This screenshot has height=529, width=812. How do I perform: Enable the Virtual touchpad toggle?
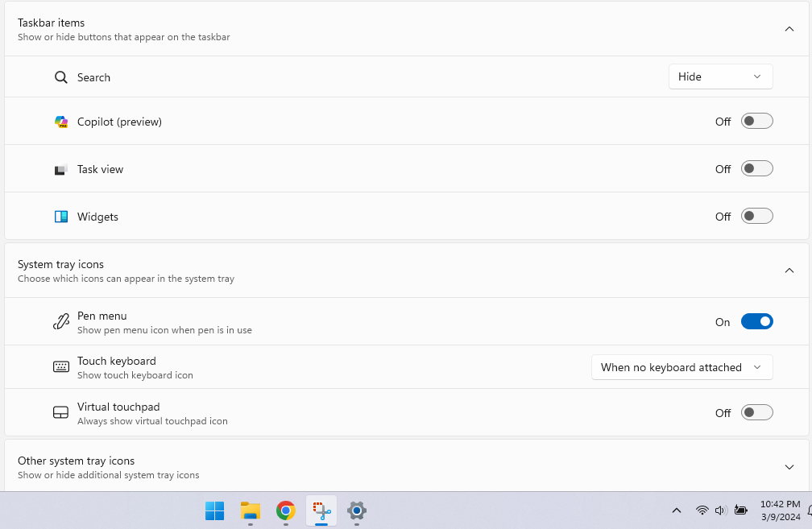click(756, 412)
